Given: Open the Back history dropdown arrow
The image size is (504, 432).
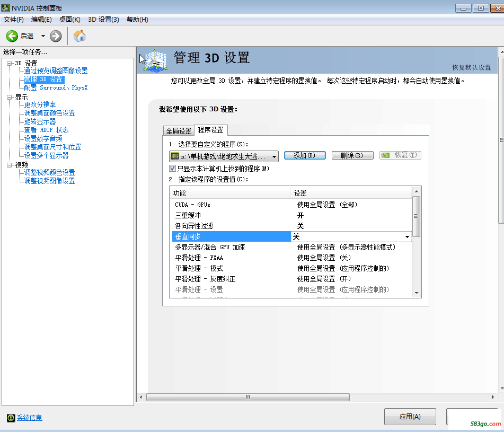Looking at the screenshot, I should [x=43, y=36].
